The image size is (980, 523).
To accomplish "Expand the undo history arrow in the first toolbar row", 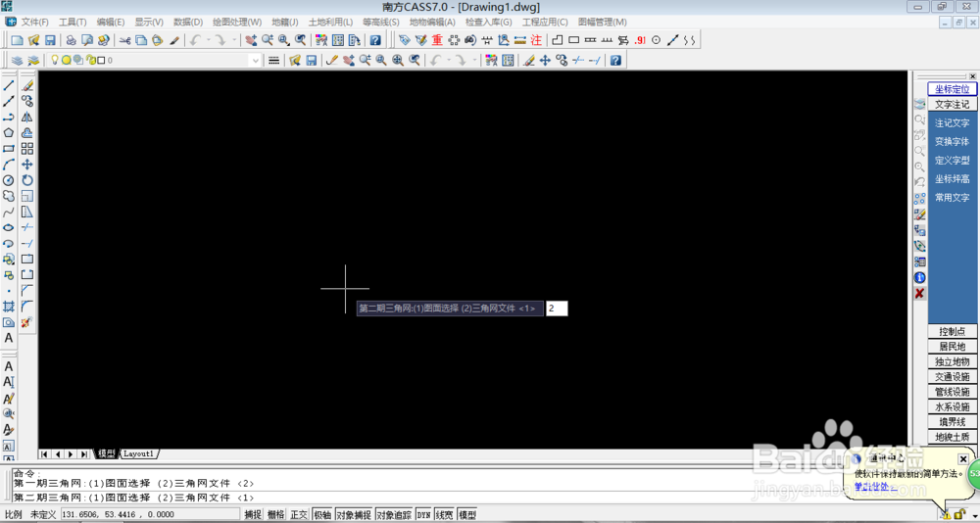I will pyautogui.click(x=208, y=40).
